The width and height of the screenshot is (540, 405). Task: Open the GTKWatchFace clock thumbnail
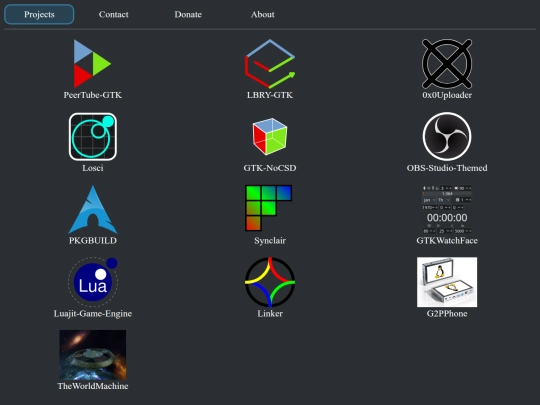[x=447, y=209]
